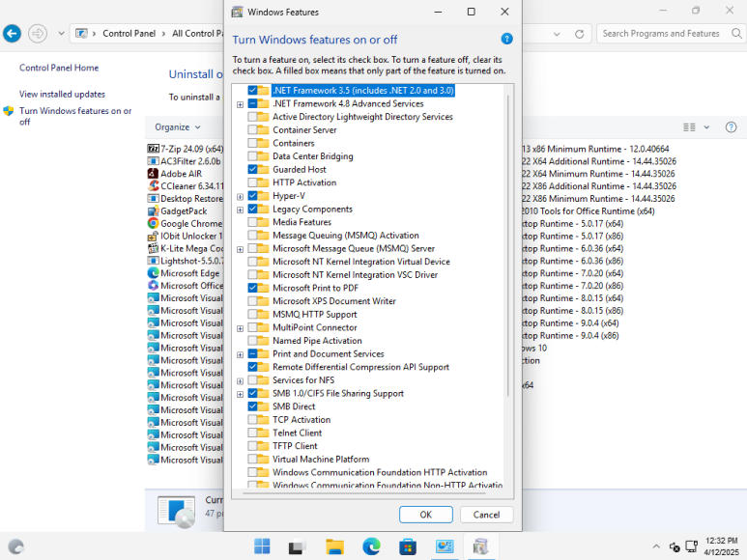Click the help icon in Programs and Features

pyautogui.click(x=731, y=127)
